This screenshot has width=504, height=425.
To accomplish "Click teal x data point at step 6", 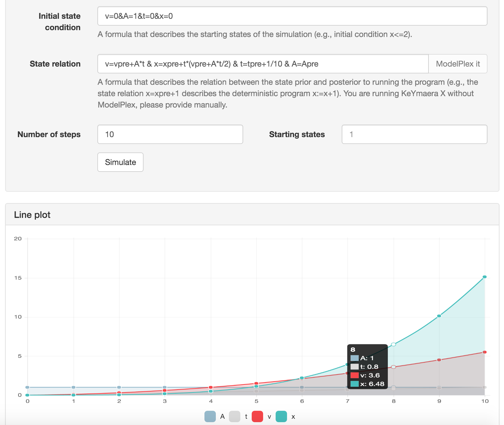I will tap(302, 378).
